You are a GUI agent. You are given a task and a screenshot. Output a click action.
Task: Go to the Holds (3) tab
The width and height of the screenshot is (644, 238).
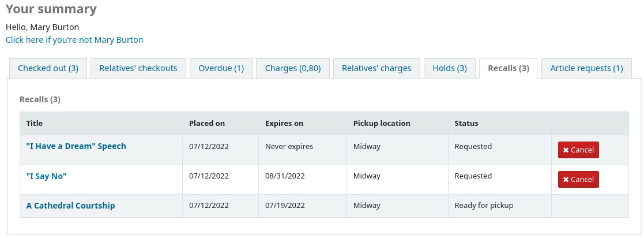pyautogui.click(x=450, y=68)
